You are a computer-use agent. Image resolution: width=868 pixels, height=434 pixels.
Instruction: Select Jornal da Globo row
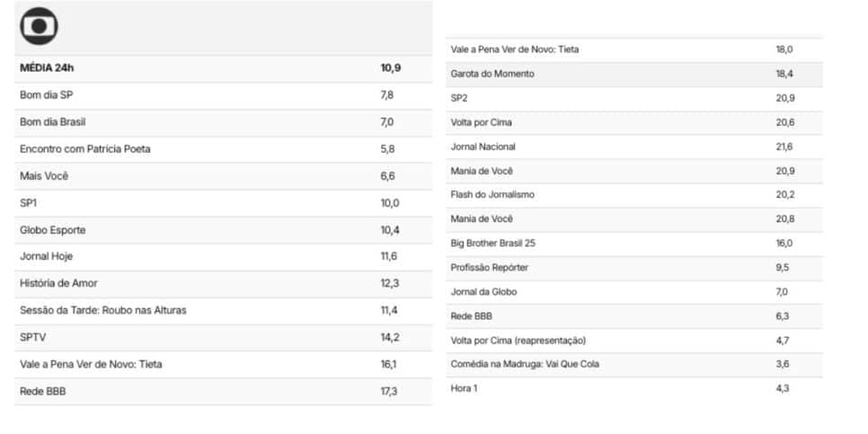(x=633, y=292)
